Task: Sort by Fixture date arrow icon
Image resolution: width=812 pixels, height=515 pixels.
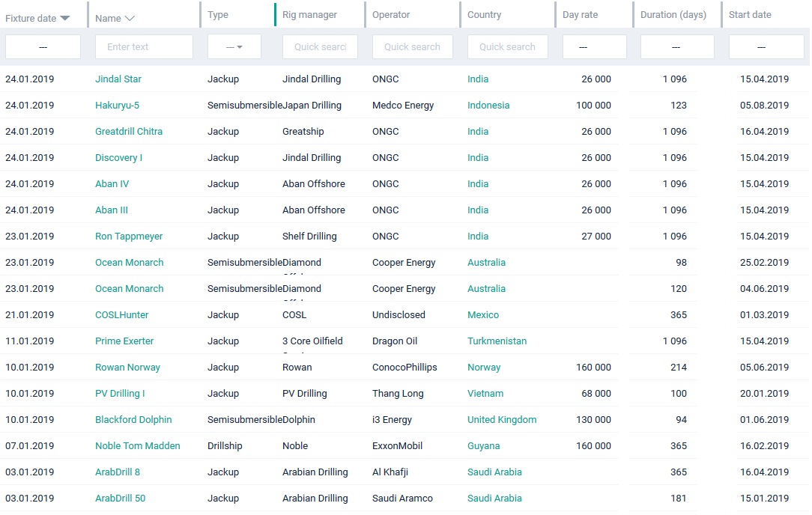Action: click(x=64, y=18)
